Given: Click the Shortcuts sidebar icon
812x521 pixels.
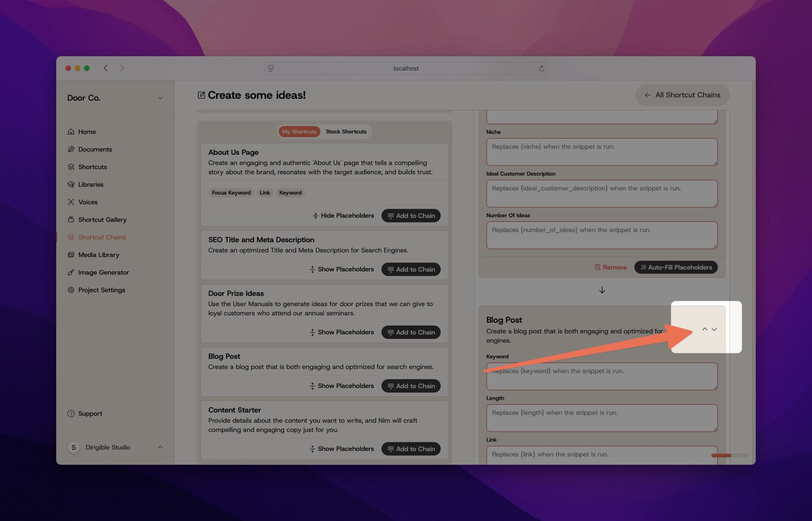Looking at the screenshot, I should click(71, 167).
